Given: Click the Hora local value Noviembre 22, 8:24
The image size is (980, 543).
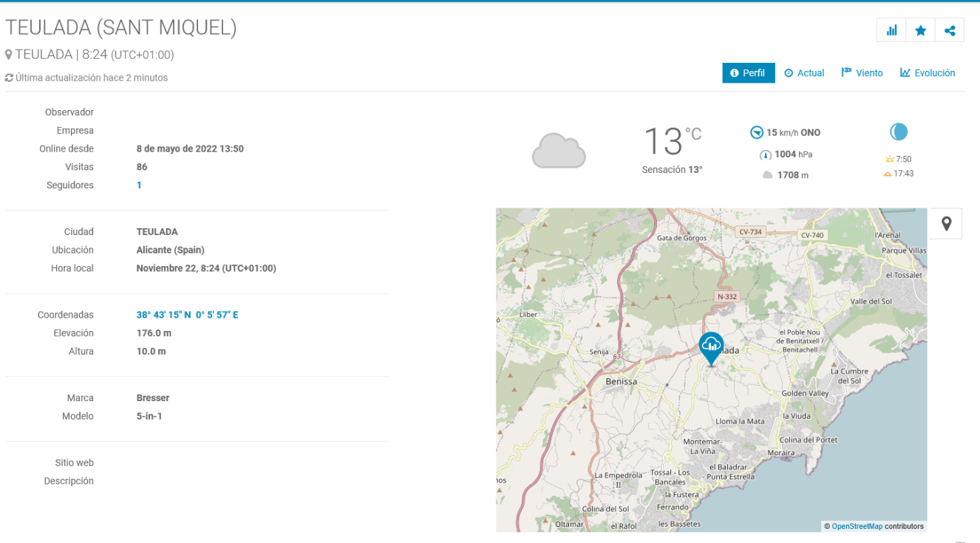Looking at the screenshot, I should point(206,268).
